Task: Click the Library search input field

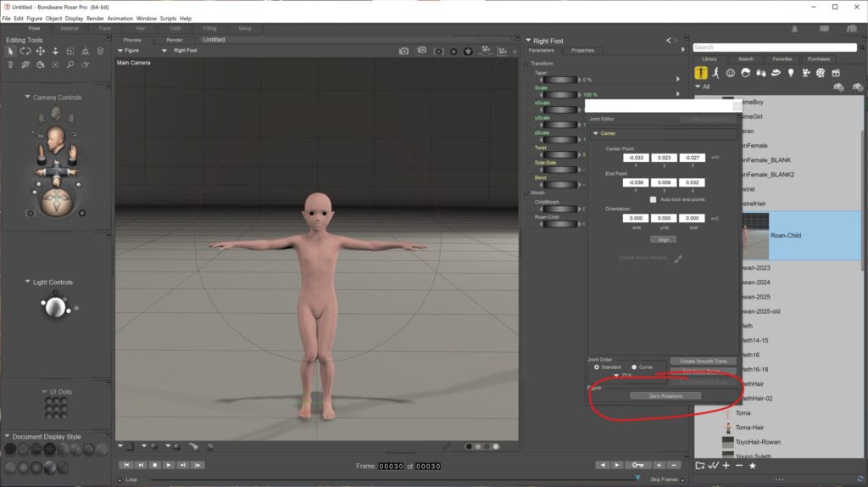Action: click(x=775, y=48)
